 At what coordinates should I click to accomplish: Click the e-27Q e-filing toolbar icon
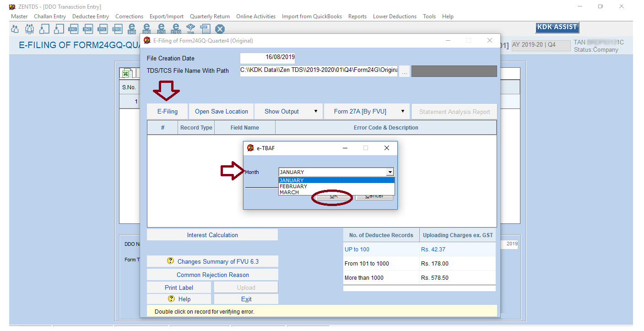(161, 29)
